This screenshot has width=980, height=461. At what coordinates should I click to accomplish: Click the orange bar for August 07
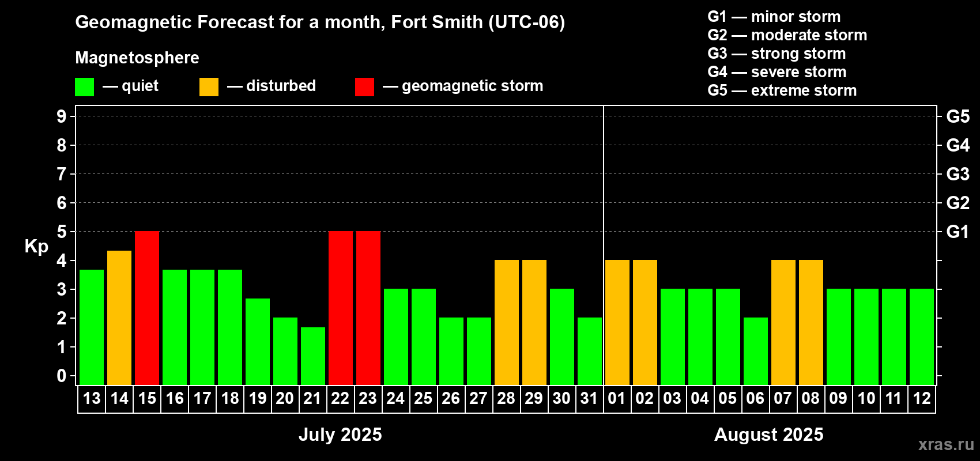point(783,322)
